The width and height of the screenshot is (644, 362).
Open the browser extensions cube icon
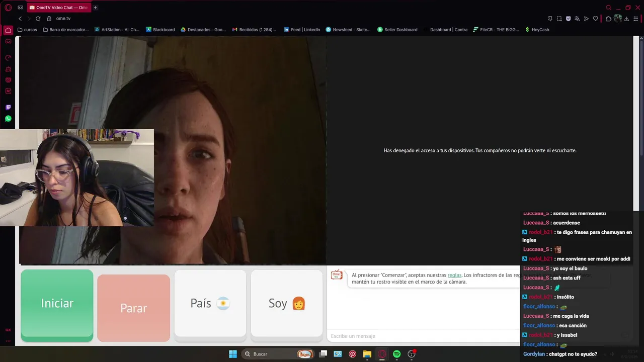608,19
